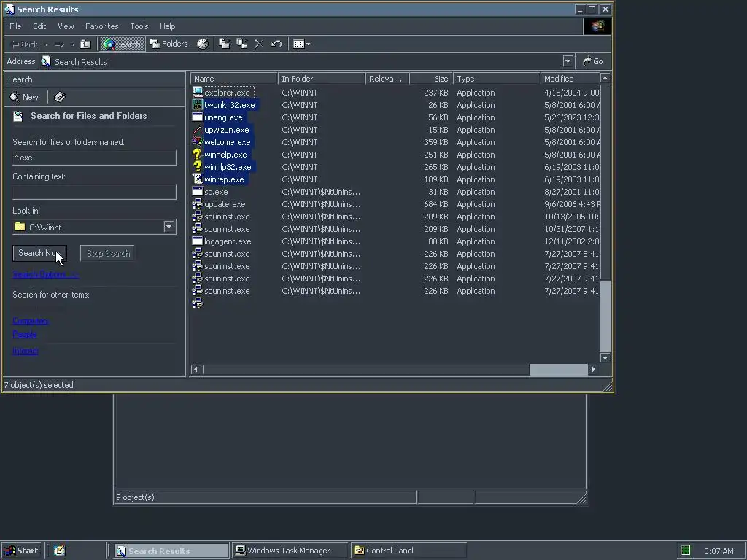Click the Computers link under other items
Viewport: 747px width, 560px height.
tap(30, 321)
